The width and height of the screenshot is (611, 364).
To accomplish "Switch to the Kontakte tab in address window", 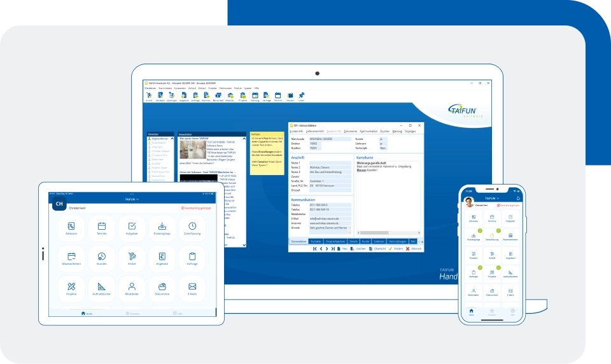I will point(316,241).
